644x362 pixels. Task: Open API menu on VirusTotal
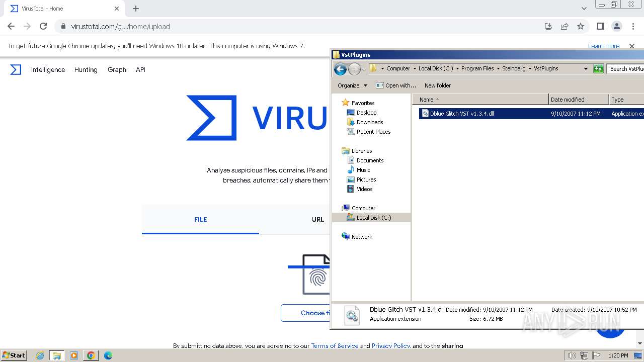tap(140, 69)
